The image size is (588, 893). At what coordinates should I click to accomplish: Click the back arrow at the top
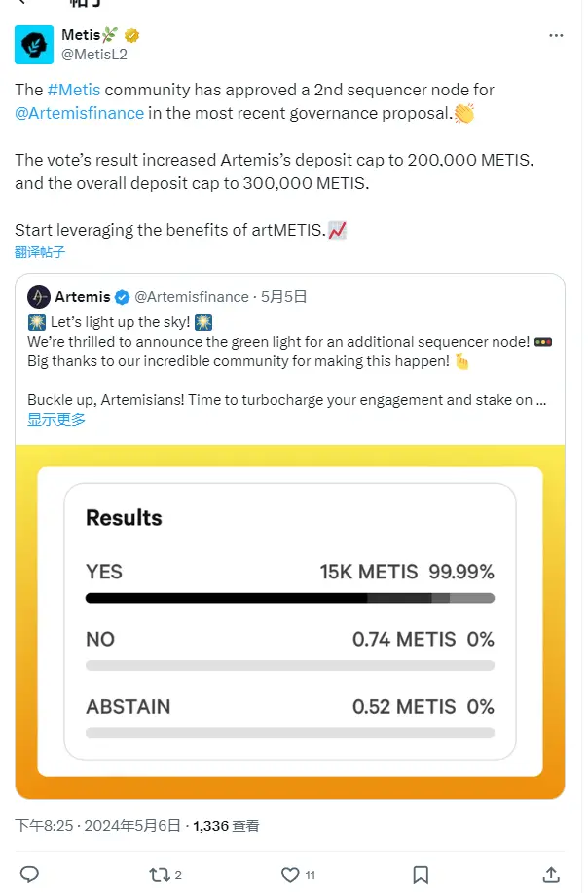[21, 3]
